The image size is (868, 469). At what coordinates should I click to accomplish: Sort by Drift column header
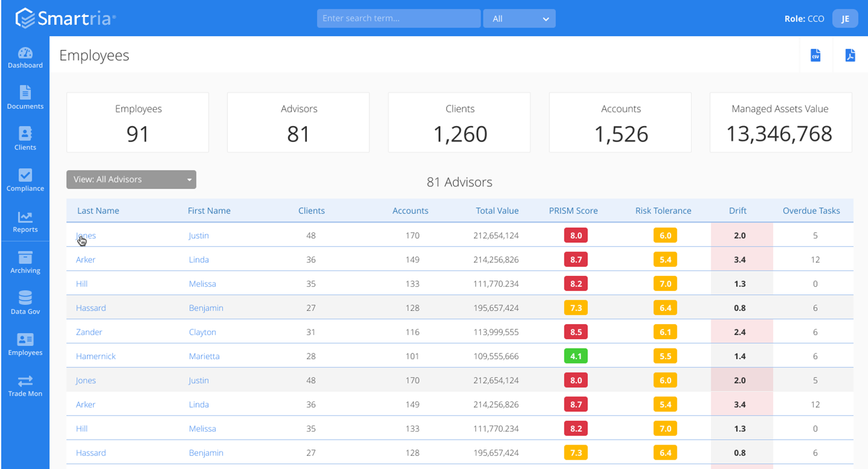[x=738, y=211]
